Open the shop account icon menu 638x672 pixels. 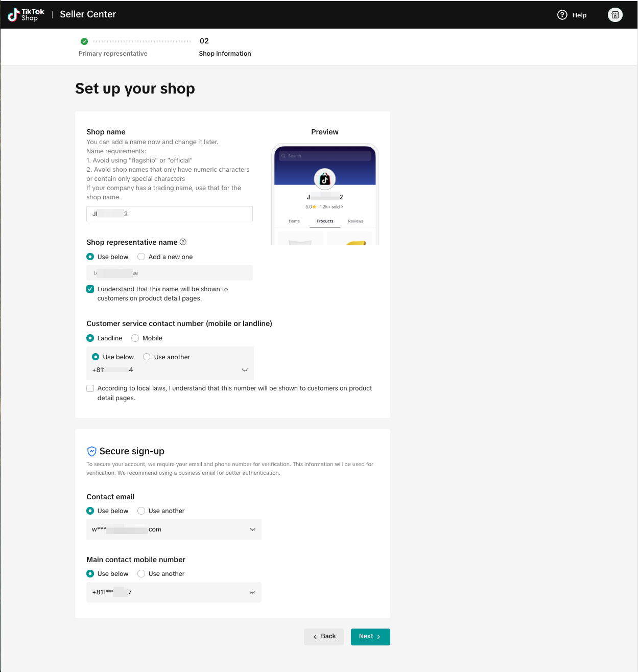[x=615, y=15]
